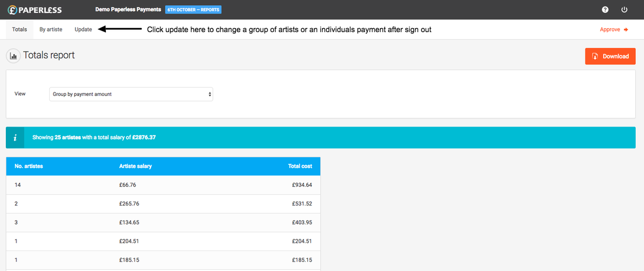The width and height of the screenshot is (644, 271).
Task: Click the download icon on orange button
Action: click(595, 56)
